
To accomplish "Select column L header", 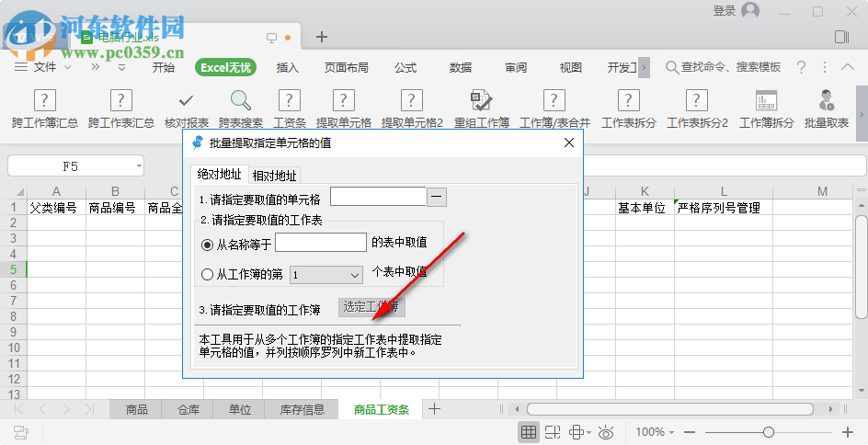I will pyautogui.click(x=724, y=191).
